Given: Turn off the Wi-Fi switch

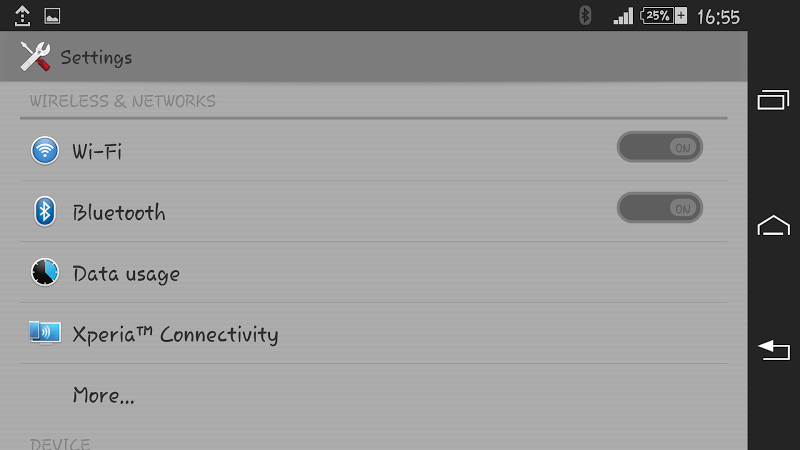Looking at the screenshot, I should [x=660, y=148].
